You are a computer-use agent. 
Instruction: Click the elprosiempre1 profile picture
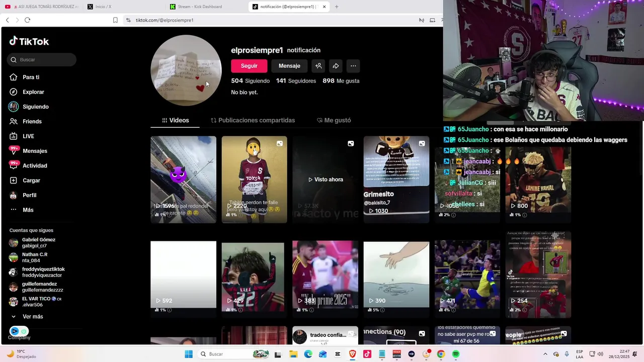pos(186,70)
